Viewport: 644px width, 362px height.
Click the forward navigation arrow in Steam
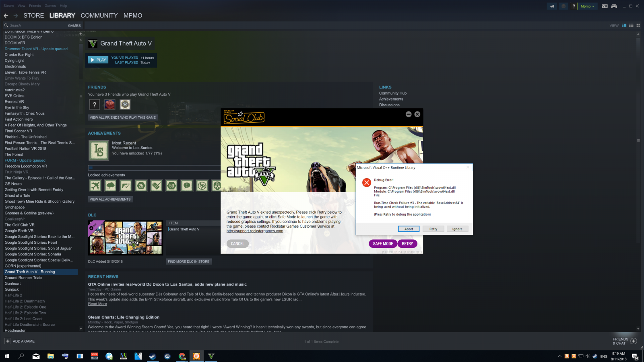tap(16, 16)
